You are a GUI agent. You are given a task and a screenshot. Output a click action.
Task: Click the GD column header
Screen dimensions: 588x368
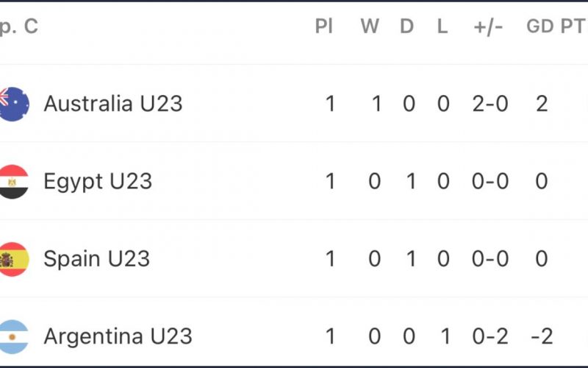coord(540,26)
